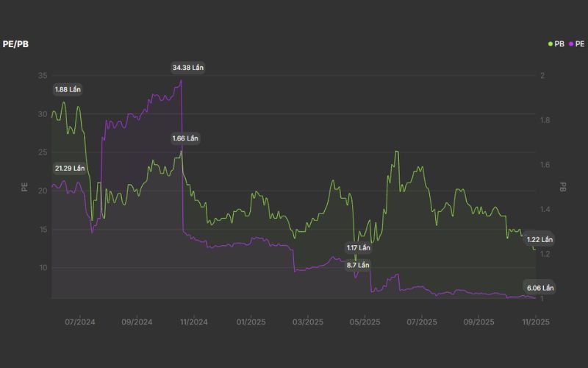Click the 11/2024 x-axis date label
The image size is (588, 368).
[193, 322]
